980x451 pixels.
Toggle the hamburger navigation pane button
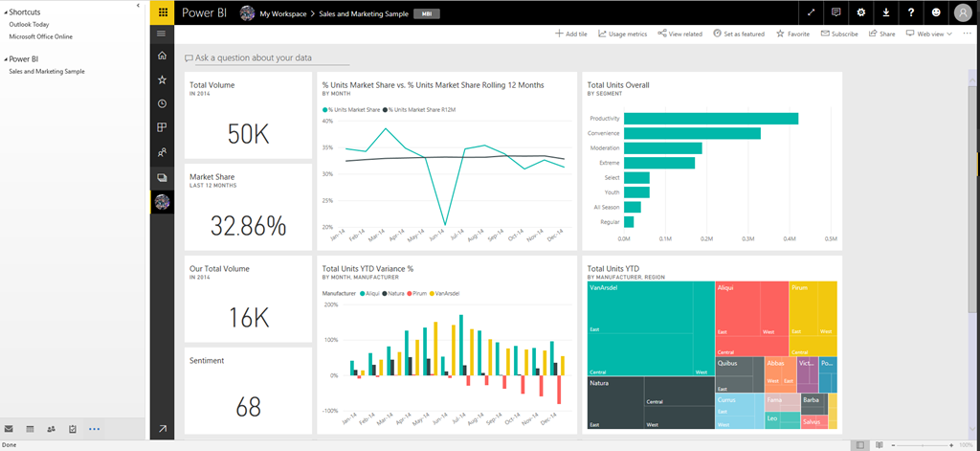click(x=162, y=34)
